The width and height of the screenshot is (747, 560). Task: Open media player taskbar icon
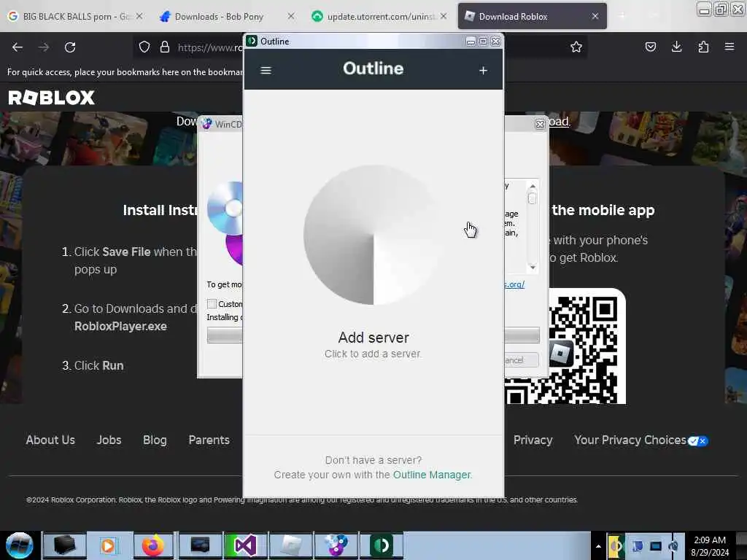click(x=108, y=545)
